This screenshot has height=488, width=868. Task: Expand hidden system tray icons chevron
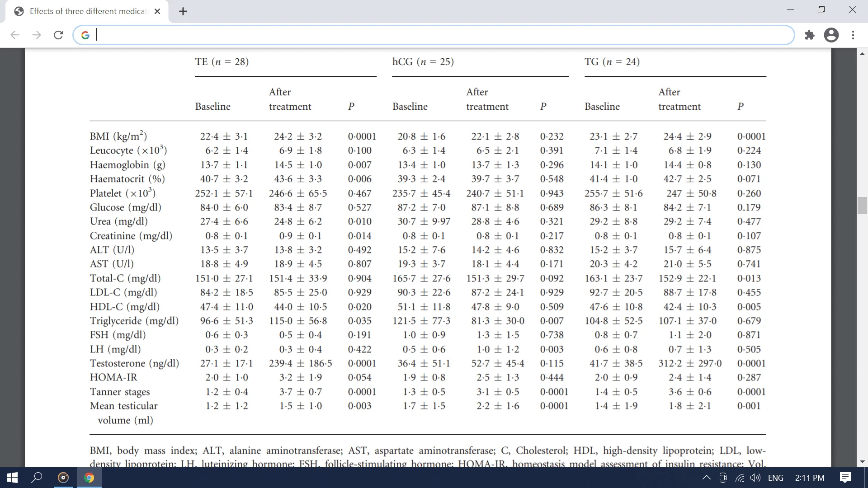pyautogui.click(x=706, y=478)
